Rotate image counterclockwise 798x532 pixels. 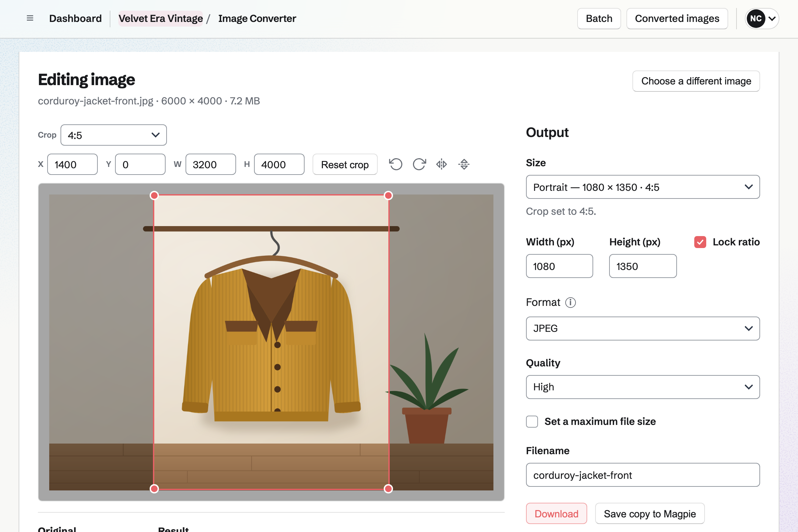pyautogui.click(x=396, y=164)
